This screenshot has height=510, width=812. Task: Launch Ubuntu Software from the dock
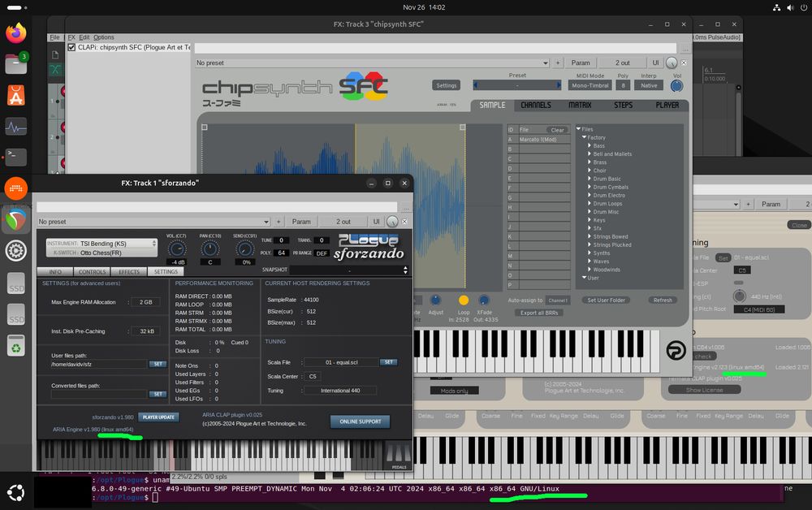tap(16, 95)
